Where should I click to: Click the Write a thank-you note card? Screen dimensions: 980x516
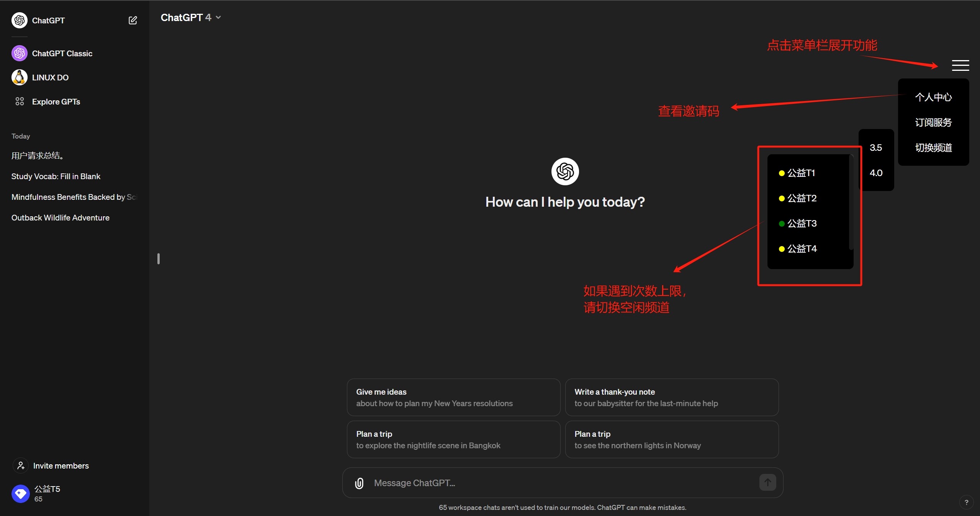pyautogui.click(x=672, y=397)
